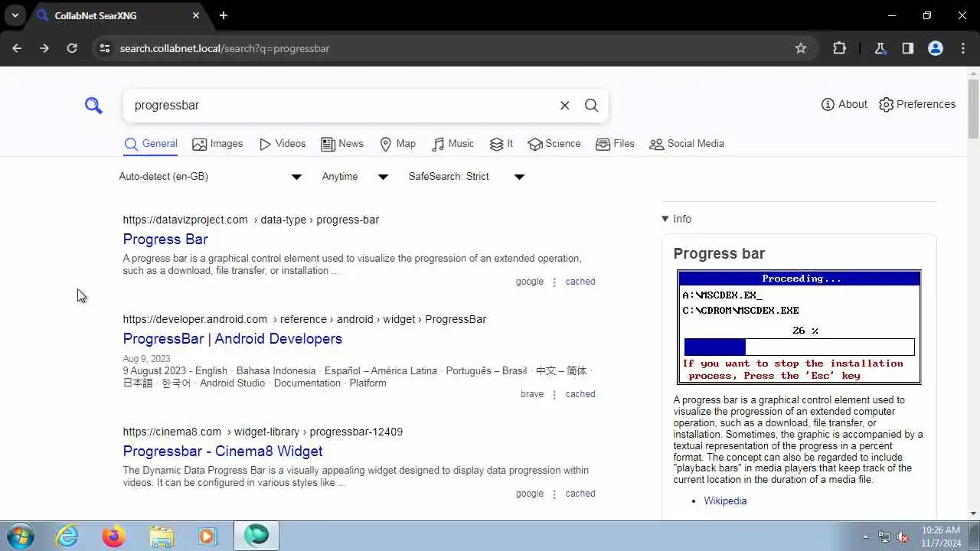Bookmark this page with star icon

pos(801,48)
